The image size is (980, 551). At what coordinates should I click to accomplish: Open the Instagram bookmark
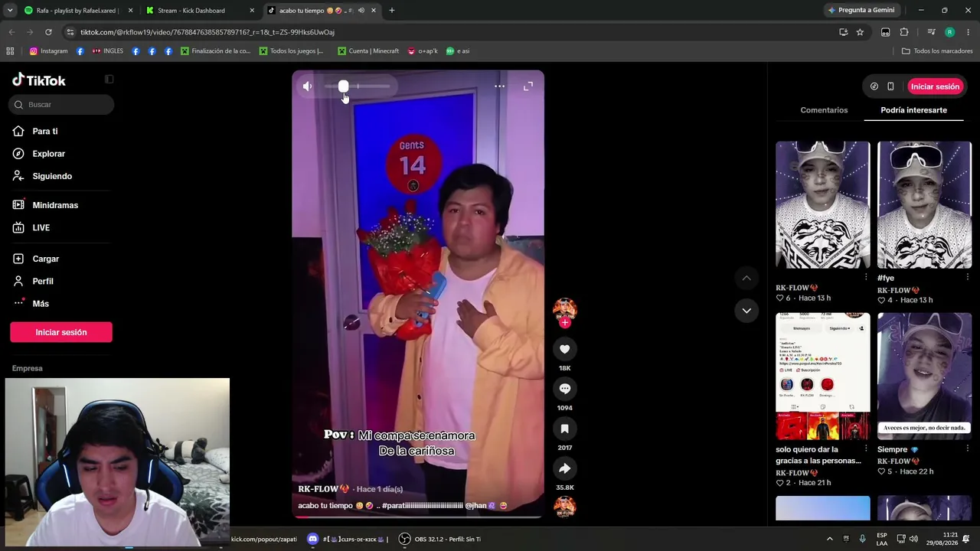49,51
